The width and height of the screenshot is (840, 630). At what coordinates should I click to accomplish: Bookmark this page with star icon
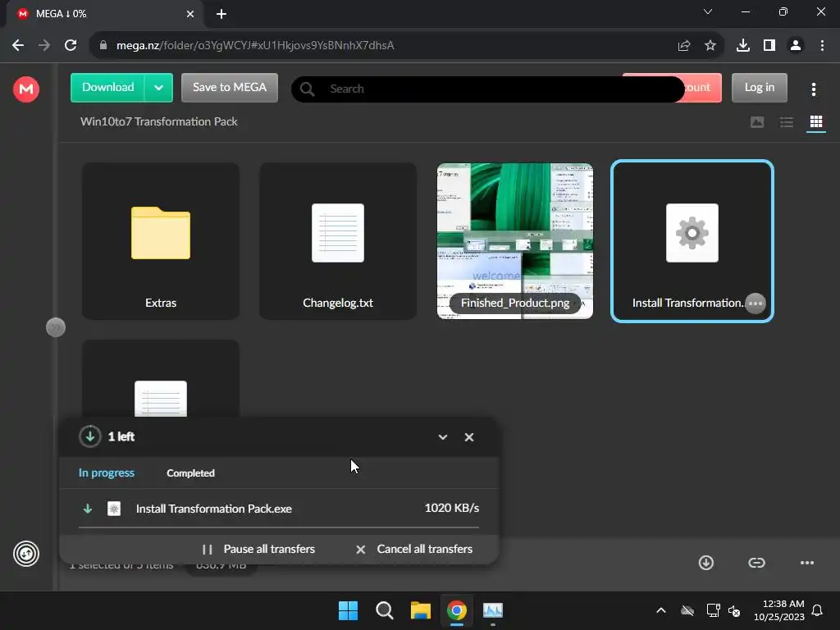coord(710,46)
